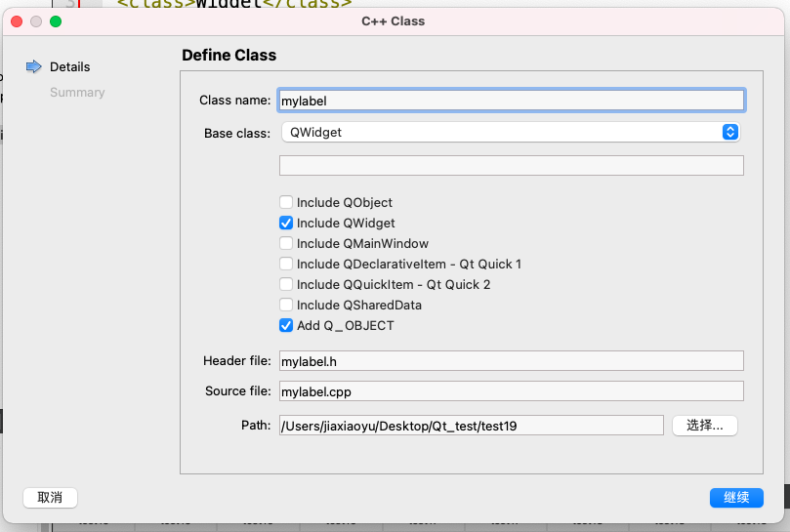Click the Source file field mylabel.cpp
790x532 pixels.
(512, 390)
